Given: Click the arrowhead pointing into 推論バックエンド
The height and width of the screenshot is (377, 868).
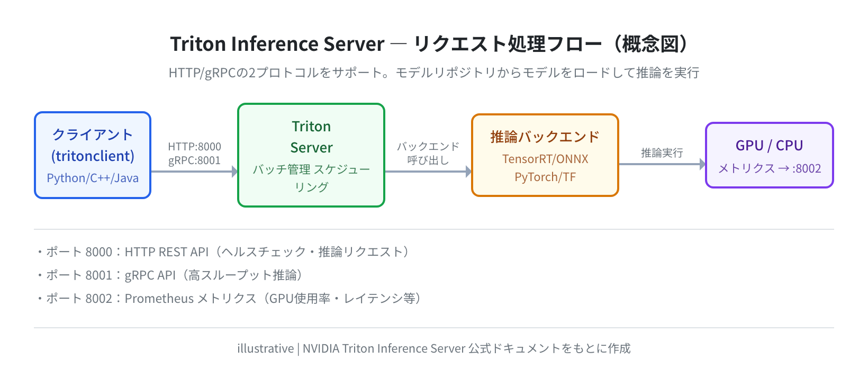Looking at the screenshot, I should pyautogui.click(x=468, y=172).
